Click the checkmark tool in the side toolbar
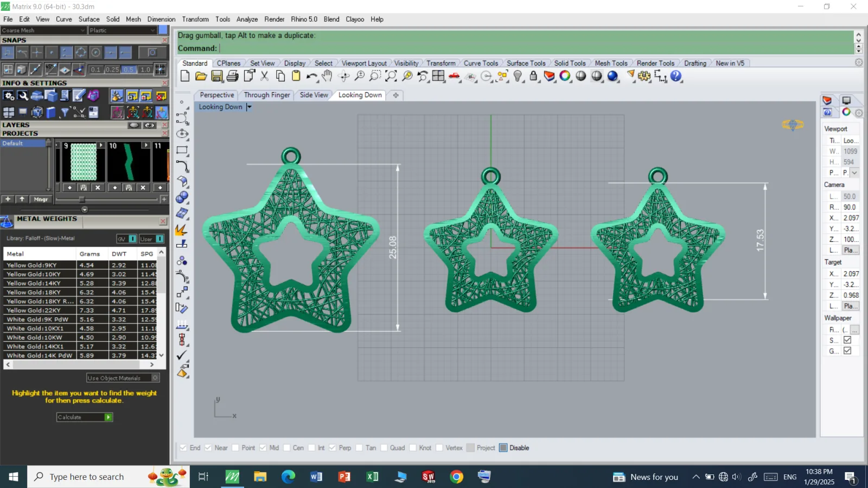The image size is (868, 488). click(x=182, y=355)
